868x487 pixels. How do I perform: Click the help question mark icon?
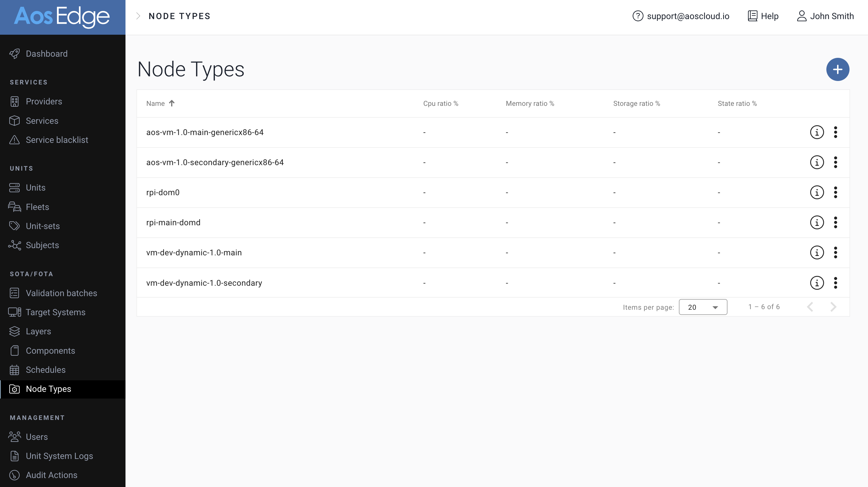(x=638, y=16)
